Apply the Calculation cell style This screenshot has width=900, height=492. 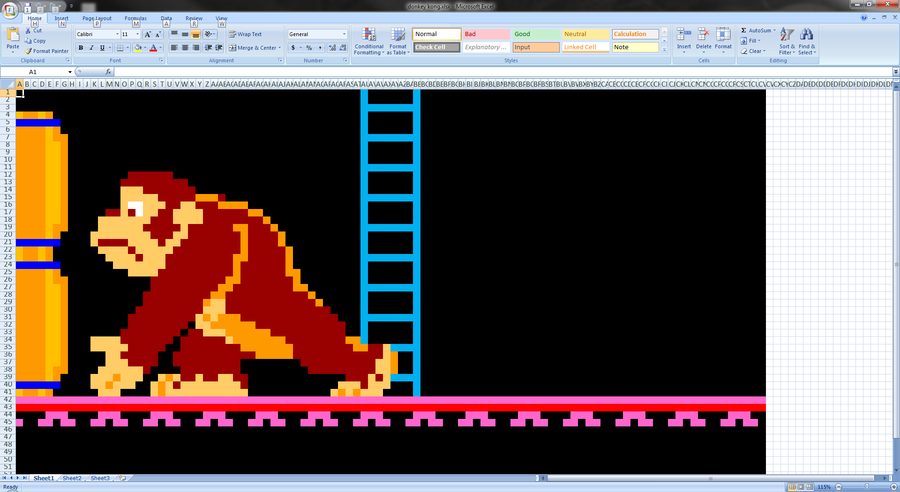click(635, 34)
